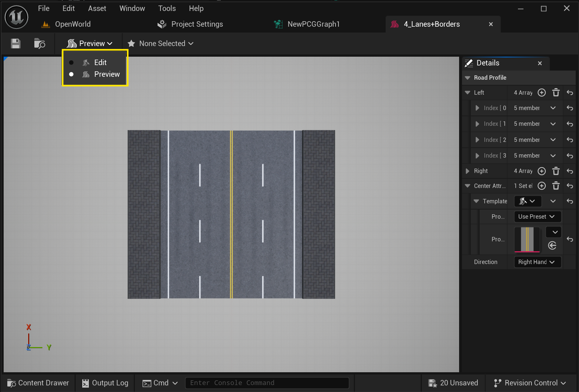This screenshot has width=579, height=392.
Task: Add element to Left array
Action: coord(542,93)
